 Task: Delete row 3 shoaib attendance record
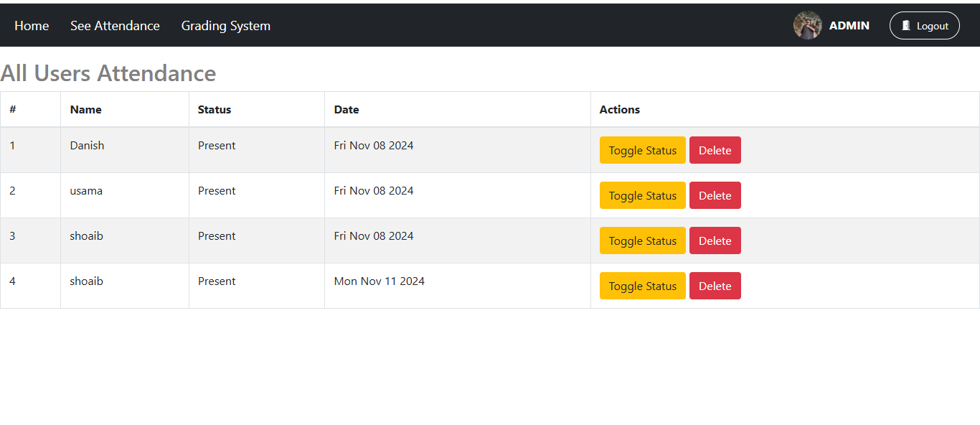point(715,240)
